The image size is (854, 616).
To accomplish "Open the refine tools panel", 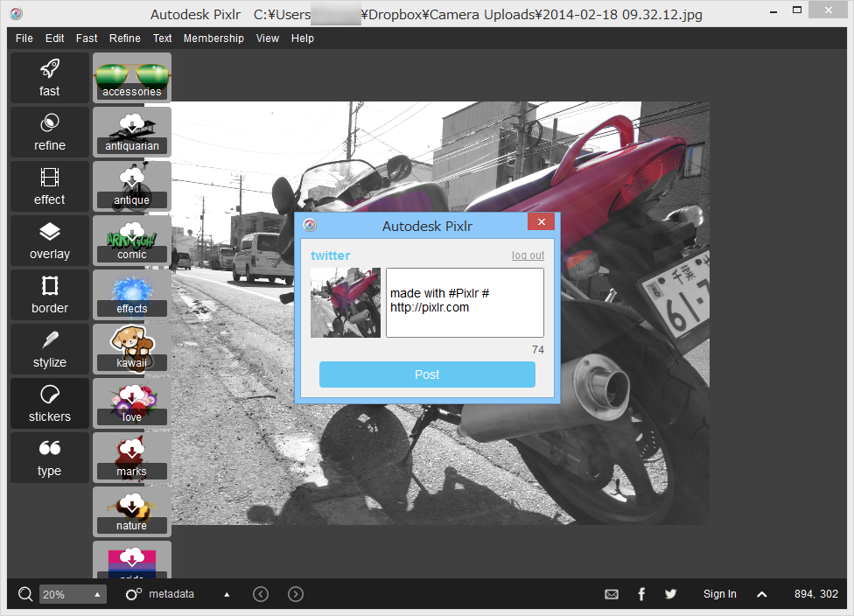I will click(x=50, y=132).
